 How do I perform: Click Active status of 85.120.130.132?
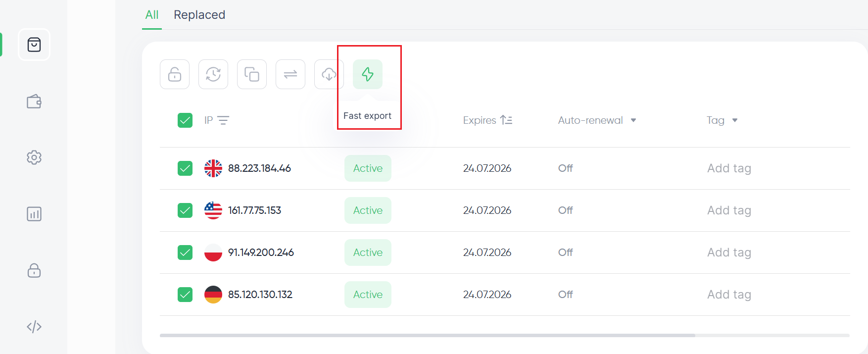pos(368,295)
